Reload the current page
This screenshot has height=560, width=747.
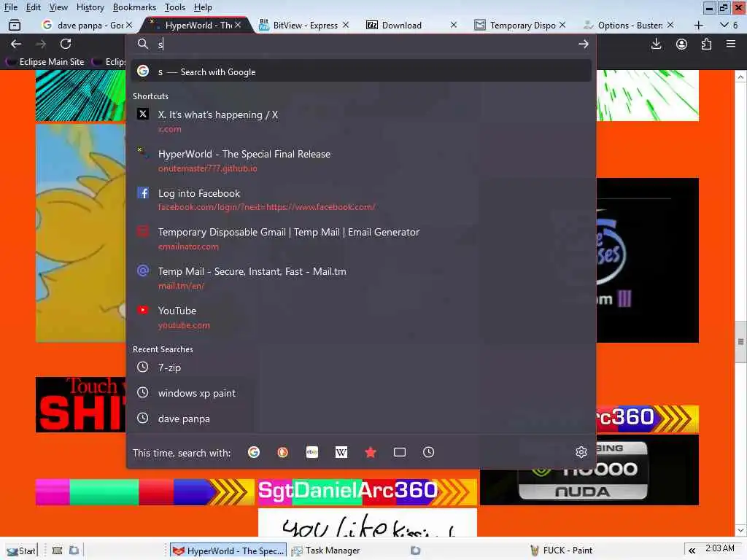click(x=66, y=44)
